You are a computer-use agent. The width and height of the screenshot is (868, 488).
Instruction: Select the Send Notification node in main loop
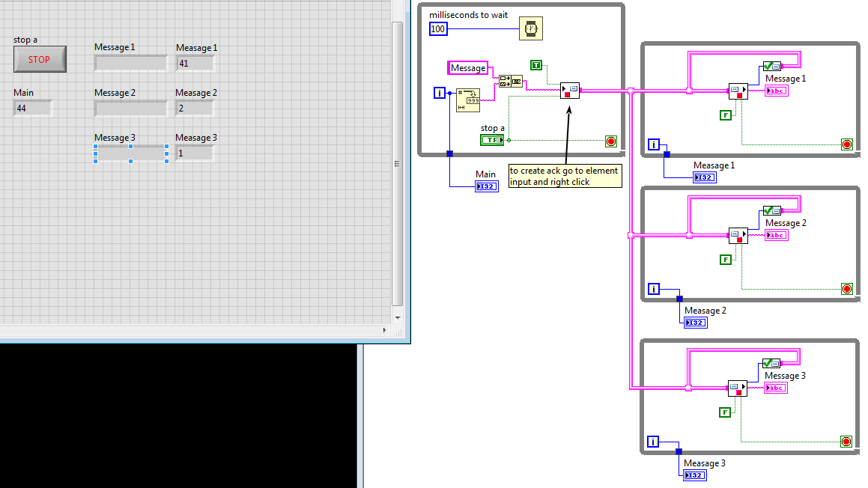570,91
